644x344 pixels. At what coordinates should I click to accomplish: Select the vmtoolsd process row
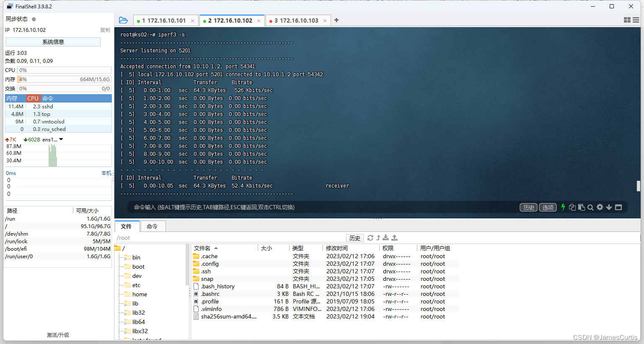click(58, 121)
